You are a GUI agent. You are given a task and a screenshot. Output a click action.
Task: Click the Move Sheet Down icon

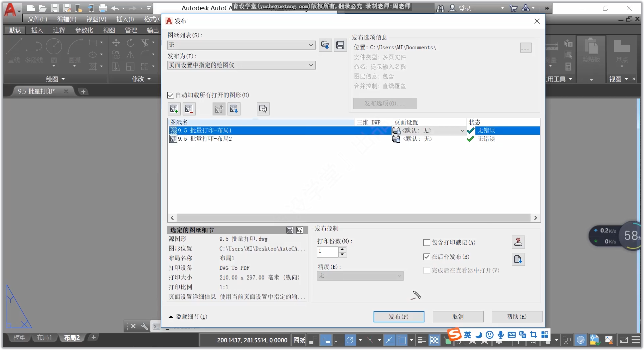[x=234, y=109]
